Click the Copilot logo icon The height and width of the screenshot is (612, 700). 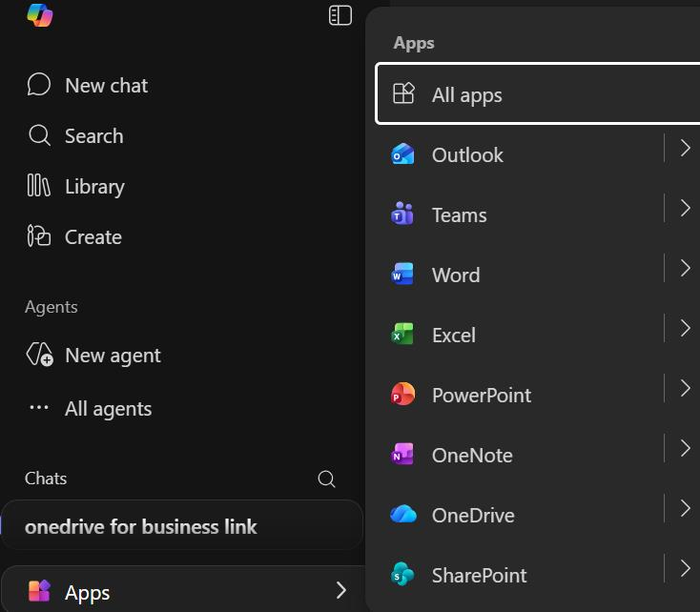40,14
